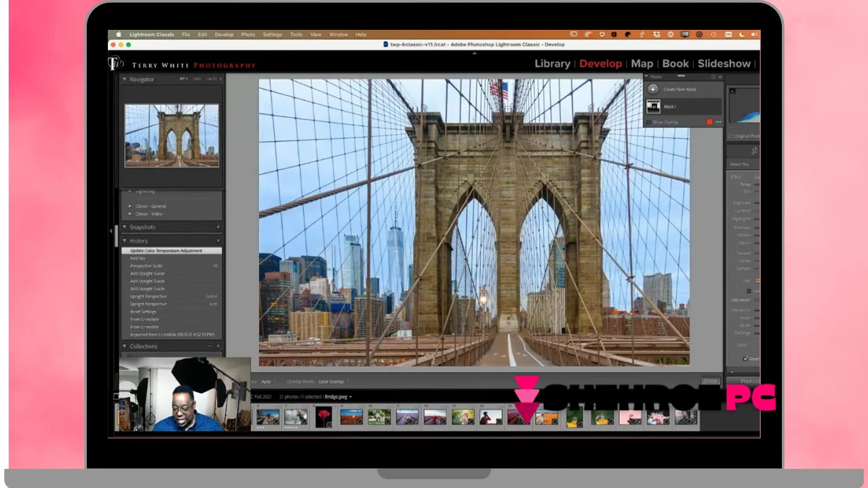Collapse the Collections panel triangle
868x488 pixels.
coord(125,346)
